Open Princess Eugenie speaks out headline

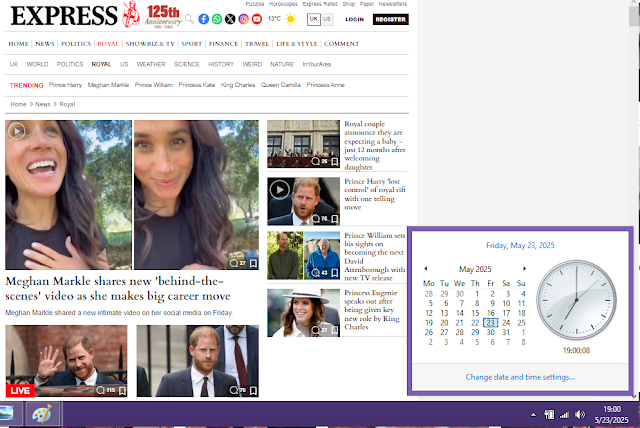point(372,310)
